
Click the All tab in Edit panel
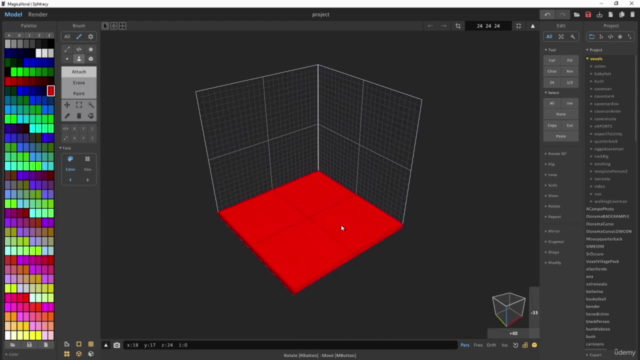pyautogui.click(x=549, y=37)
